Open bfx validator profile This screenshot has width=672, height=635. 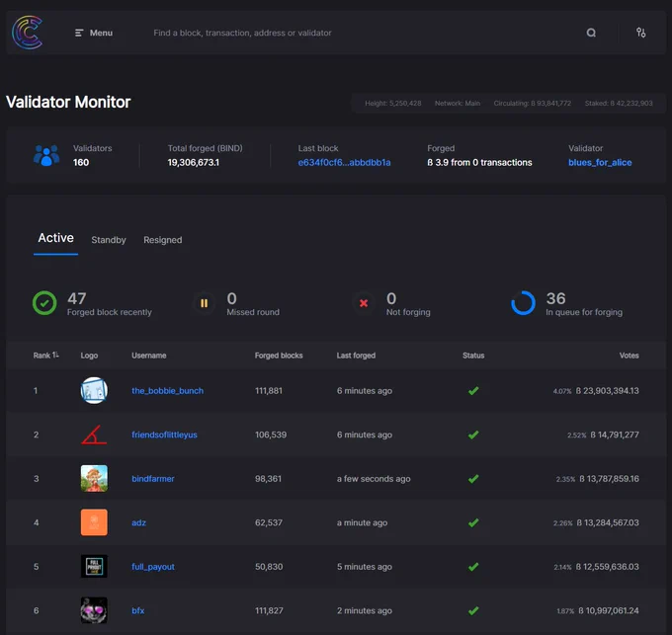pyautogui.click(x=138, y=611)
